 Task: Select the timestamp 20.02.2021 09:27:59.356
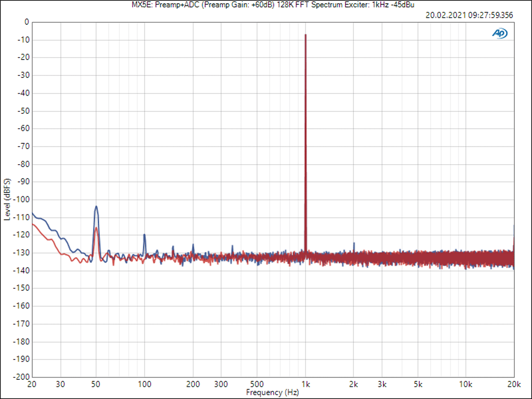click(x=469, y=15)
